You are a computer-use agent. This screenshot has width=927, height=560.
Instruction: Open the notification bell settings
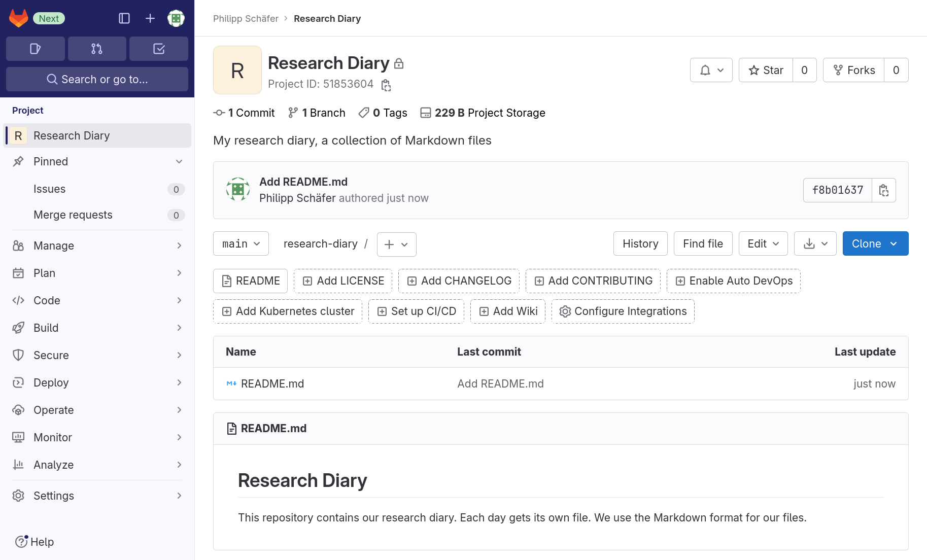[x=711, y=70]
